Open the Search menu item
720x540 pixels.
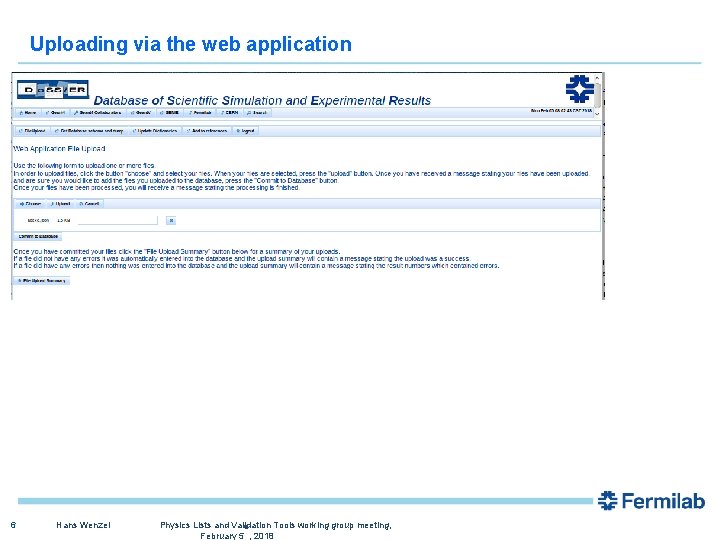[x=258, y=112]
